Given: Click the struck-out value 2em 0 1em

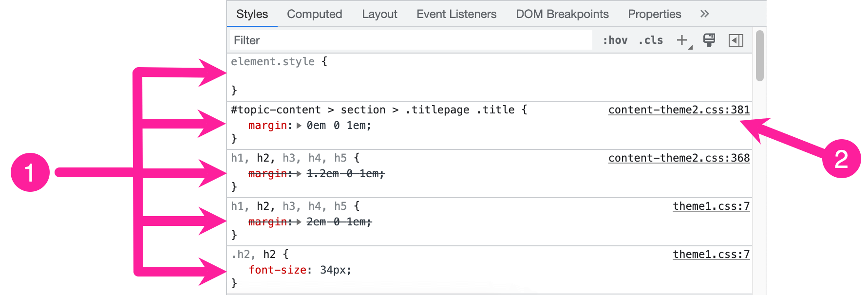Looking at the screenshot, I should pyautogui.click(x=337, y=222).
